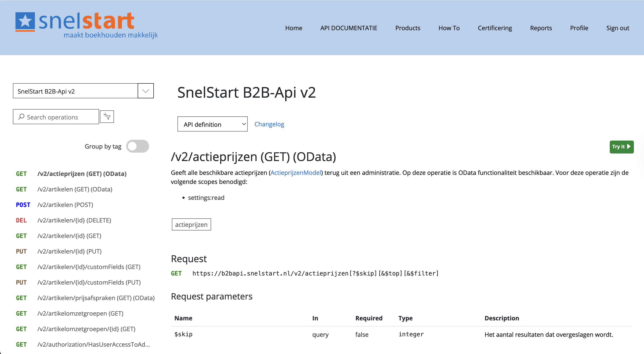Open the How To navigation item

click(449, 28)
